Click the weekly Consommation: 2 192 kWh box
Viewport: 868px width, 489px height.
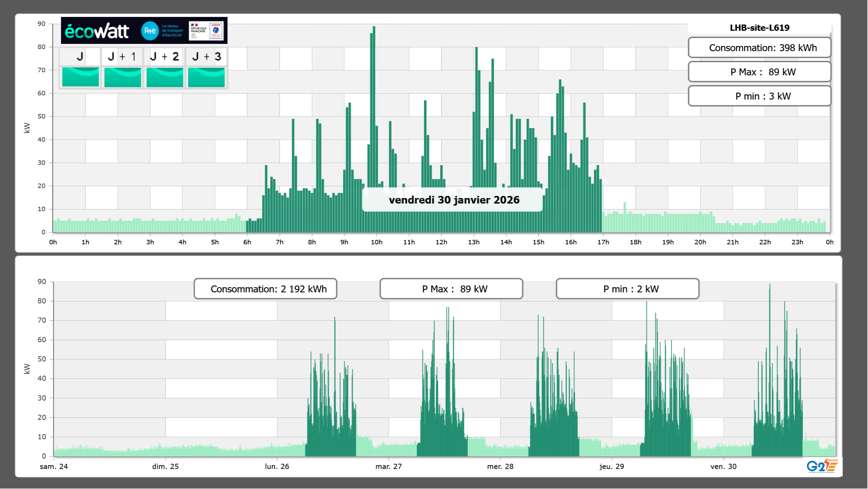tap(265, 289)
